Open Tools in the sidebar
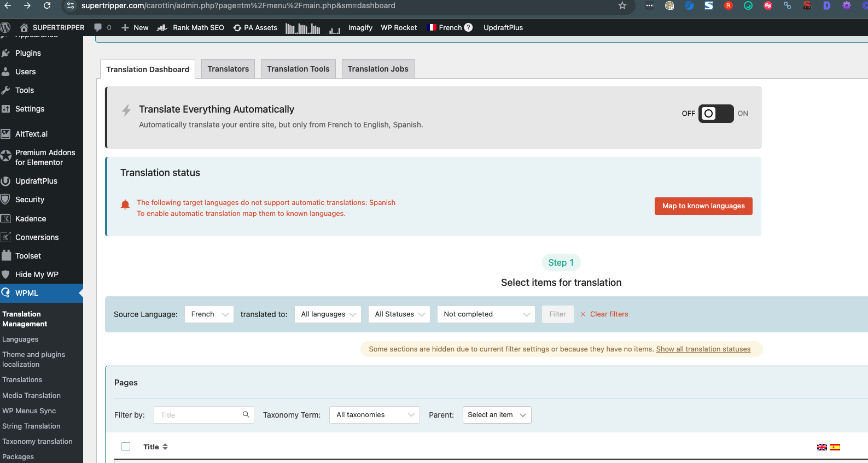 [25, 90]
